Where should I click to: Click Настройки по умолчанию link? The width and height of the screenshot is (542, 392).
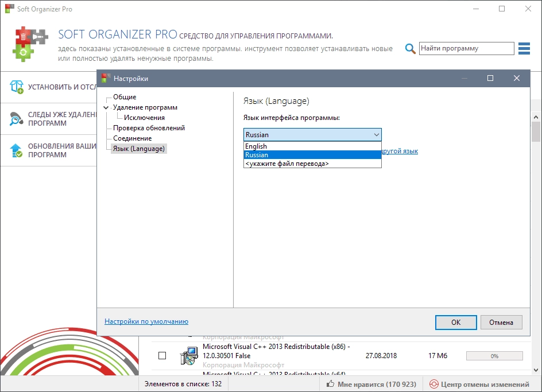[x=146, y=321]
